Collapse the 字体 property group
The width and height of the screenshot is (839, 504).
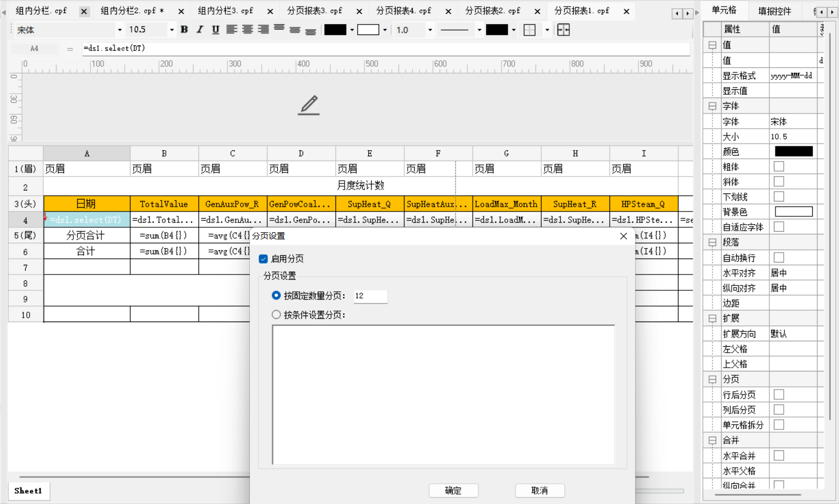tap(712, 106)
